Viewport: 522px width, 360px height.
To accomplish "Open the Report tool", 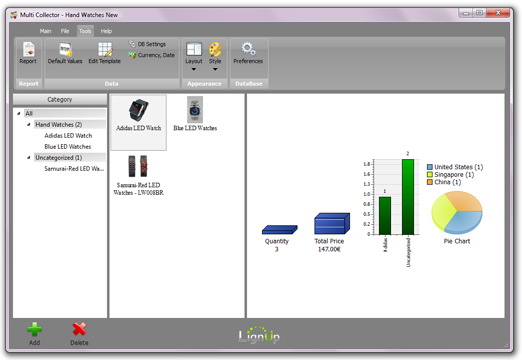I will click(28, 53).
